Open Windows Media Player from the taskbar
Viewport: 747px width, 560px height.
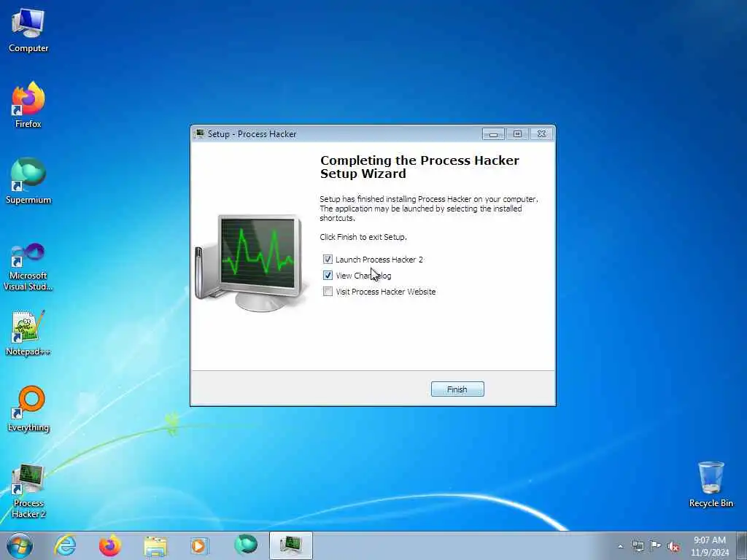200,545
